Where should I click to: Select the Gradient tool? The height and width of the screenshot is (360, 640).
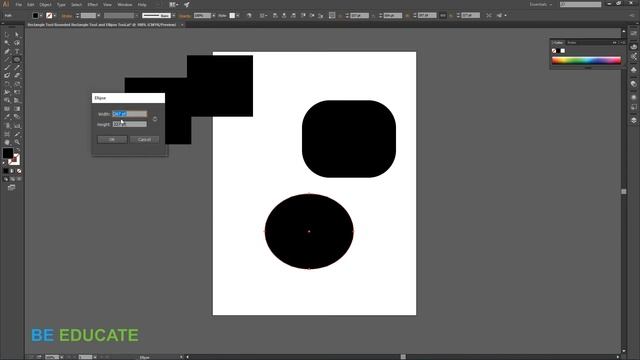[17, 109]
